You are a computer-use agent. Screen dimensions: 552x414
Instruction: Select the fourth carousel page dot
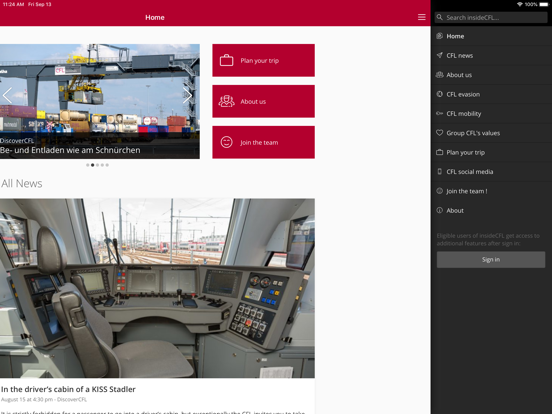pos(102,165)
